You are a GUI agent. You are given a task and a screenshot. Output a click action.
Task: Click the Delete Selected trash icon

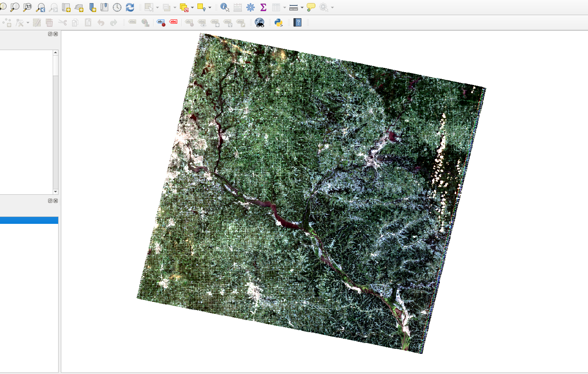(49, 23)
